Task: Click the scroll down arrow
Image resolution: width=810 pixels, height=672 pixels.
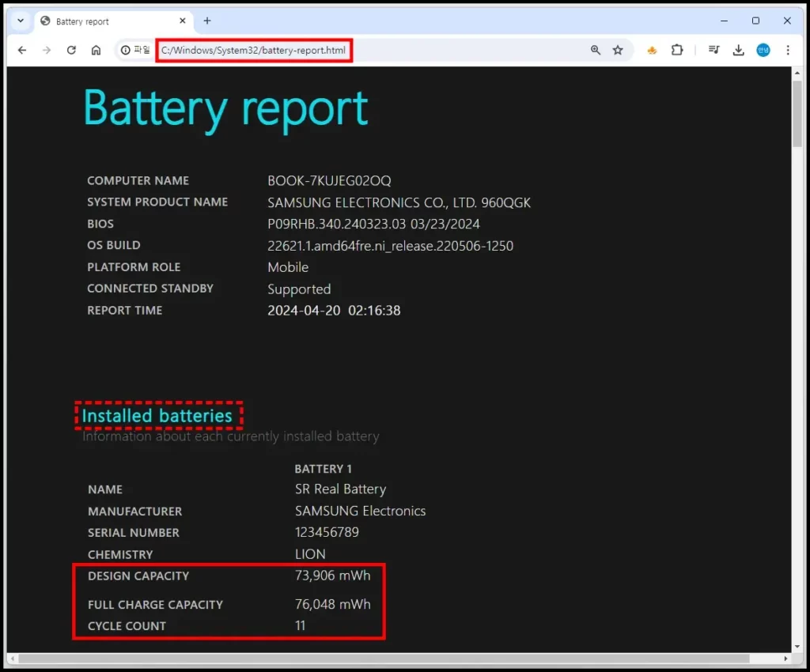Action: tap(797, 647)
